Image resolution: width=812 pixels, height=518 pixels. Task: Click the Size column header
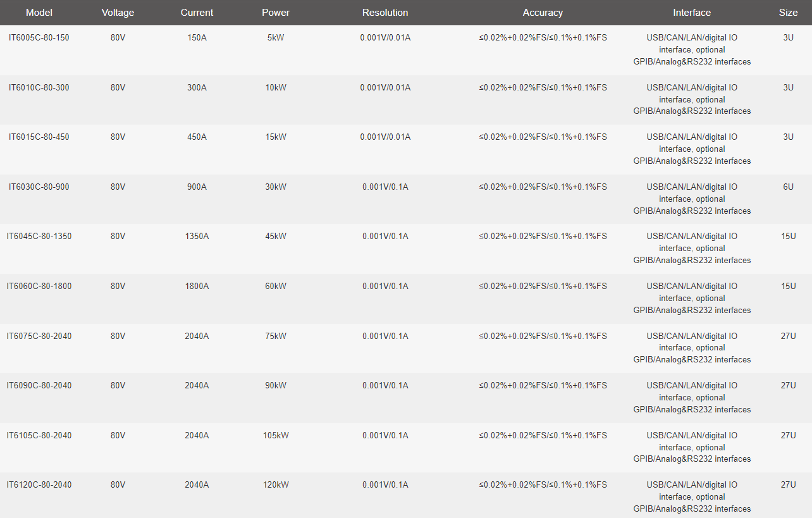[788, 13]
